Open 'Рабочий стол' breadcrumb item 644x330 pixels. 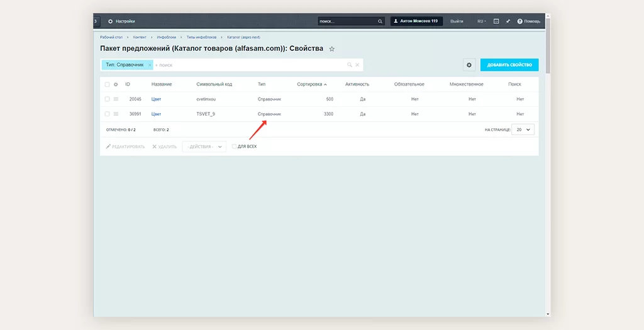coord(111,38)
